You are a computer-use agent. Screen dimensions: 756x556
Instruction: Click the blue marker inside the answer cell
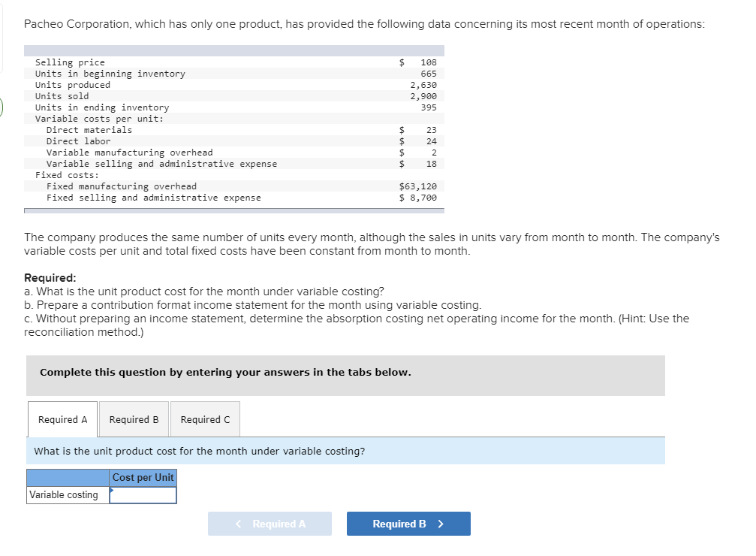pyautogui.click(x=113, y=490)
